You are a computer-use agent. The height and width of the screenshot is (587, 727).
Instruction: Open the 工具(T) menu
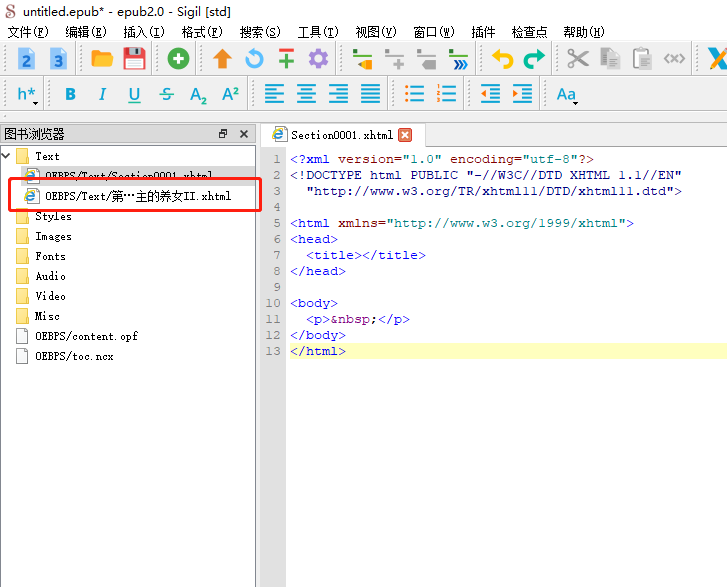(x=318, y=32)
